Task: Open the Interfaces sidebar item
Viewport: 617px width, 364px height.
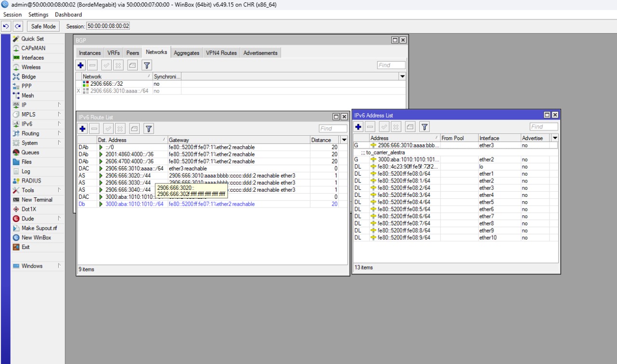Action: (32, 58)
